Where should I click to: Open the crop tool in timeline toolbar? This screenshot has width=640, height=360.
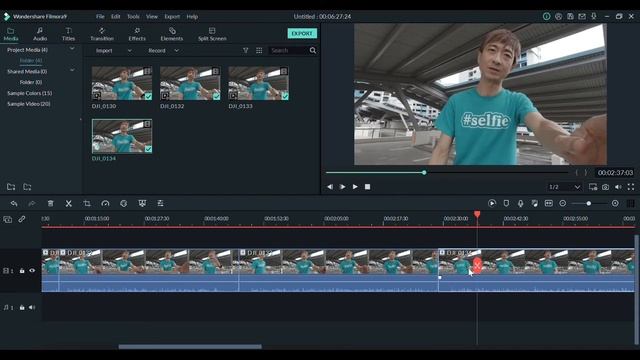87,203
